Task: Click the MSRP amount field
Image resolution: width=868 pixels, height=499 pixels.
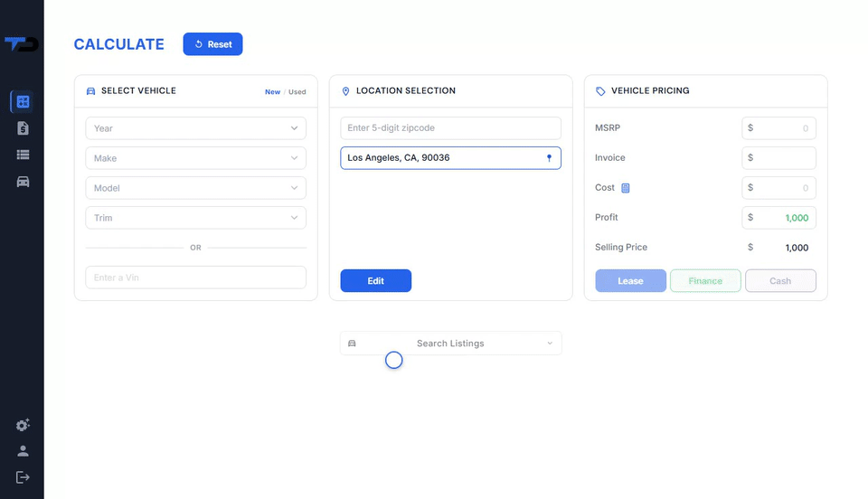Action: [x=778, y=128]
